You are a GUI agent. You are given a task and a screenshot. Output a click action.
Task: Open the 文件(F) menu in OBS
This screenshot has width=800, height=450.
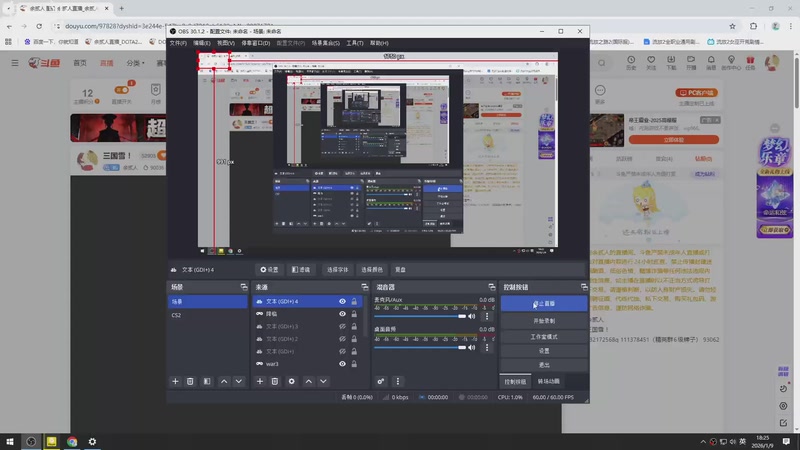178,43
